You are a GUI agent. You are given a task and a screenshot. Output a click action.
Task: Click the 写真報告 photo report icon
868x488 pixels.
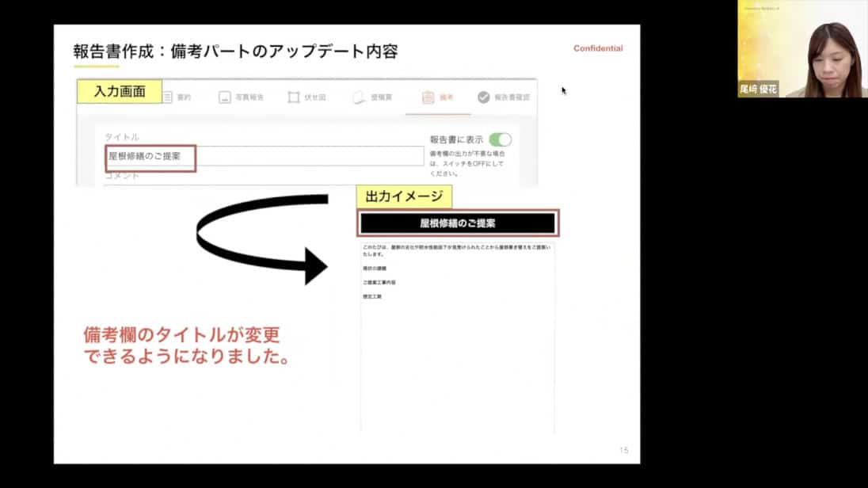point(225,97)
